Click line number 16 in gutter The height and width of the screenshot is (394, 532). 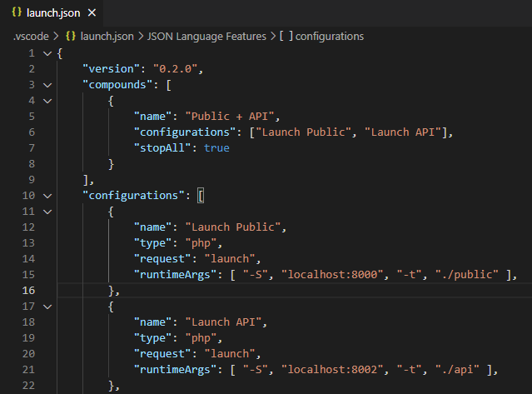click(28, 291)
